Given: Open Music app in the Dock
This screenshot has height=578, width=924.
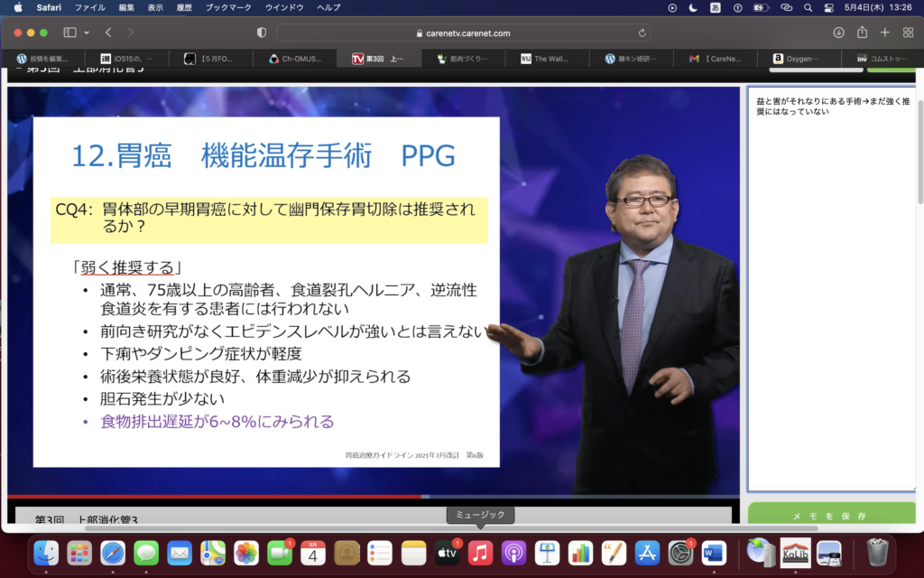Looking at the screenshot, I should coord(480,552).
